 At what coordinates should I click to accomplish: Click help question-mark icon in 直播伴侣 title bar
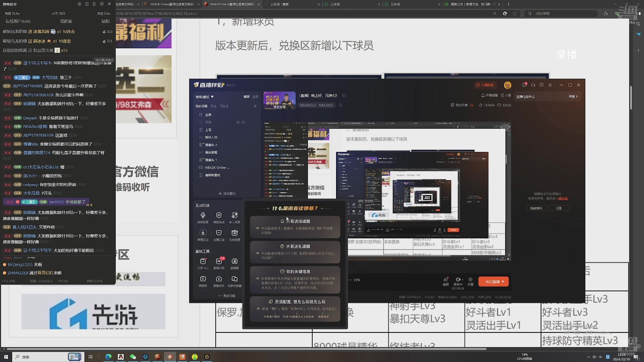[541, 85]
